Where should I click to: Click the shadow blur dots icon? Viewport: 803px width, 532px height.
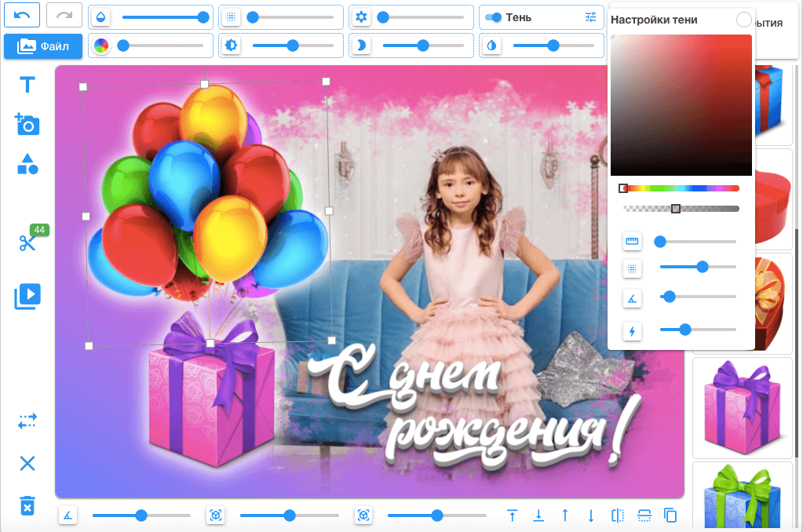coord(632,268)
